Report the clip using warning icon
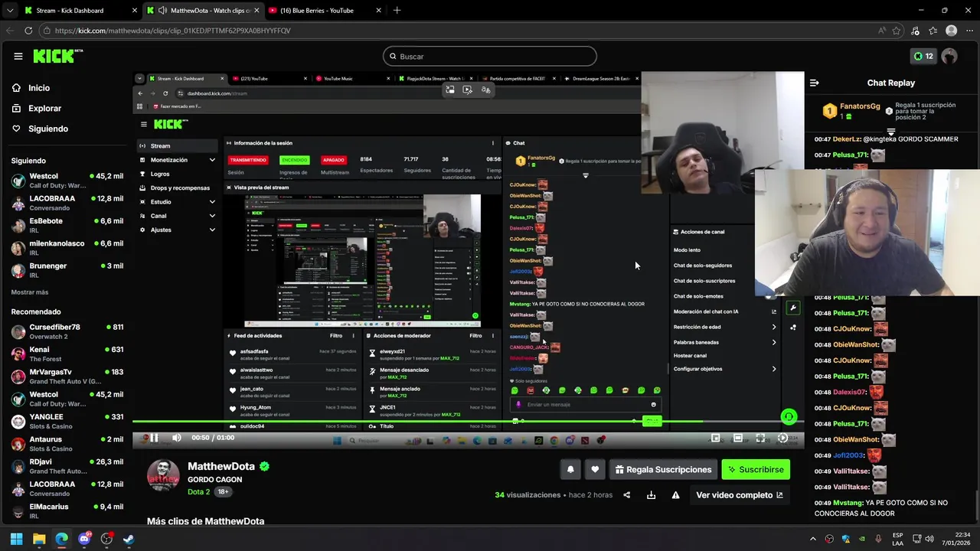 675,495
